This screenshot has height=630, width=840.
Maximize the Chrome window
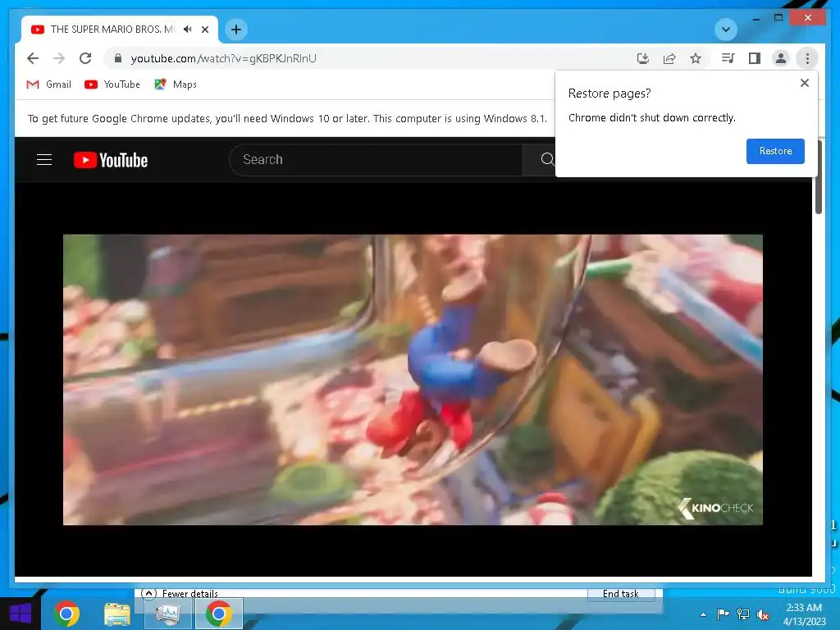(778, 18)
